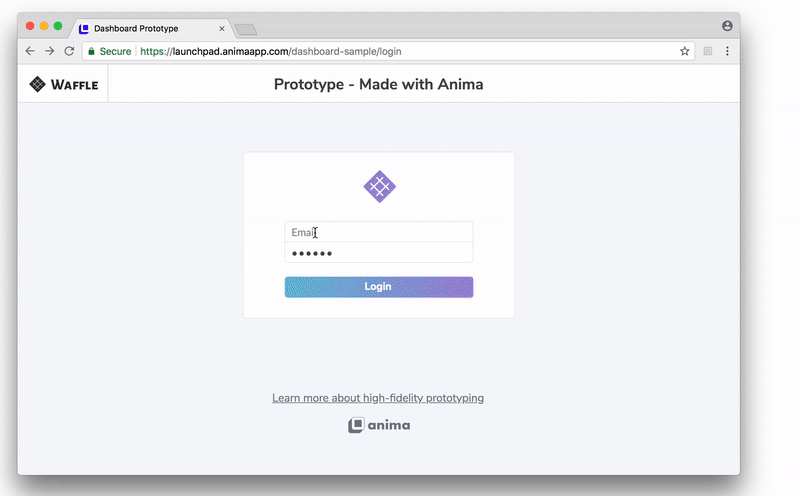Open a new browser tab
Screen dimensions: 800x496
tap(246, 29)
